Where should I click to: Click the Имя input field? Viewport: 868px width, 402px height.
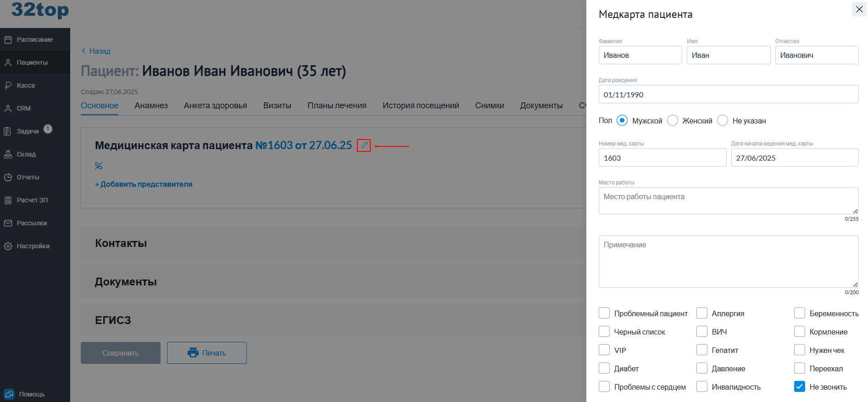click(729, 55)
